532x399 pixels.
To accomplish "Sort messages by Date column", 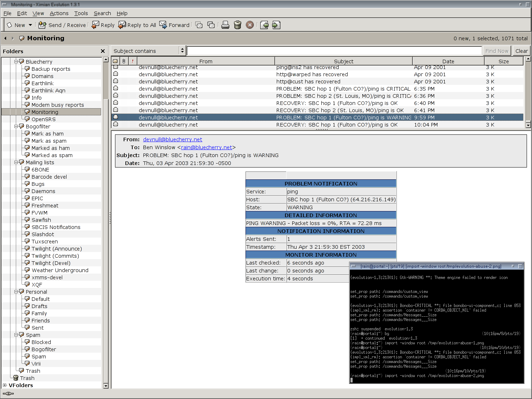I will pyautogui.click(x=448, y=61).
